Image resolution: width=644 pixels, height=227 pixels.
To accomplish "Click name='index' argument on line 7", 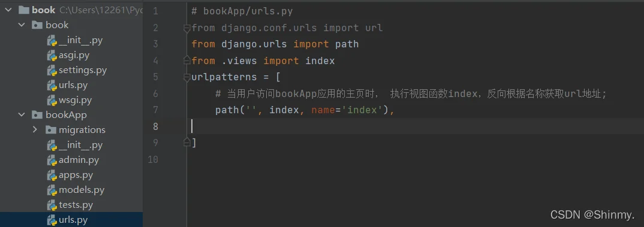I will tap(347, 110).
